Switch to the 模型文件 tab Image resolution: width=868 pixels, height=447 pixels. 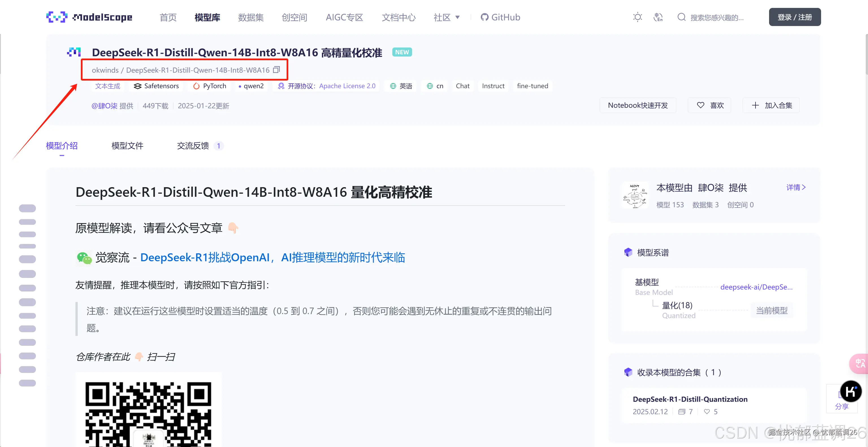pyautogui.click(x=127, y=146)
